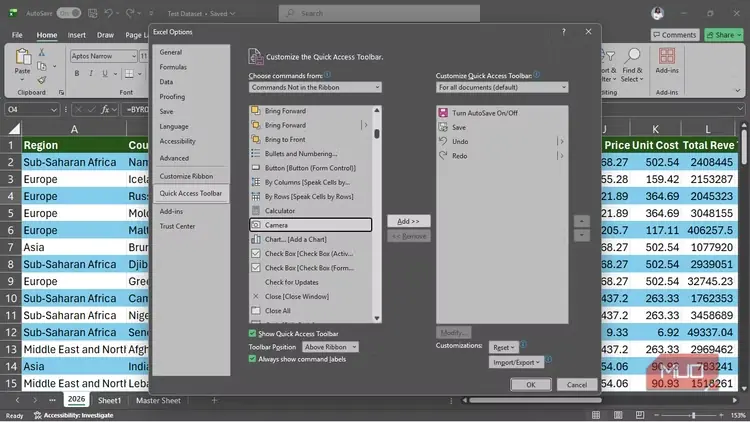750x422 pixels.
Task: Select Check Box (Form Control) command
Action: [x=310, y=268]
